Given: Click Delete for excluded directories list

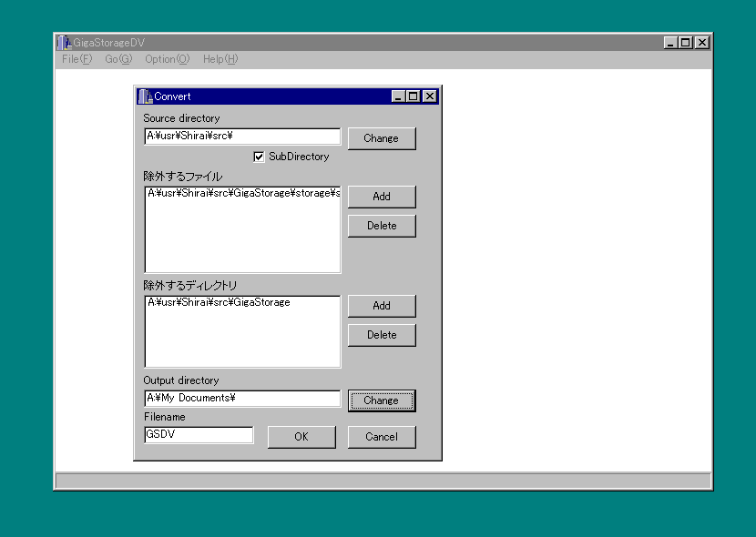Looking at the screenshot, I should (382, 335).
